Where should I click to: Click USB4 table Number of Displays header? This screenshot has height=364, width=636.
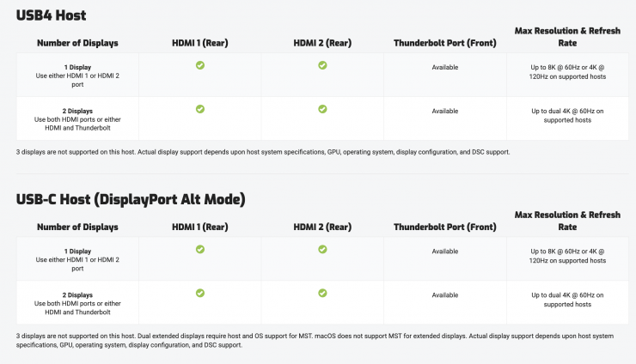[77, 43]
